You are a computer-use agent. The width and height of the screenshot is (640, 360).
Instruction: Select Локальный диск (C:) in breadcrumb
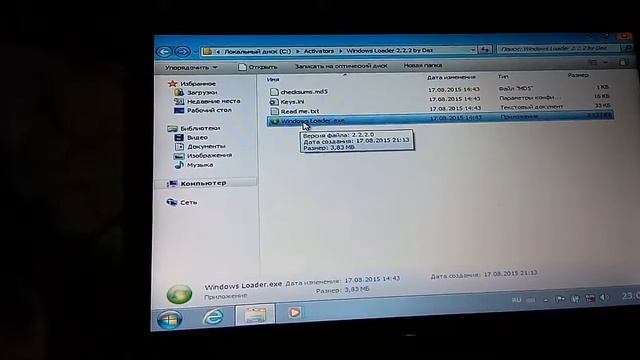pyautogui.click(x=257, y=51)
